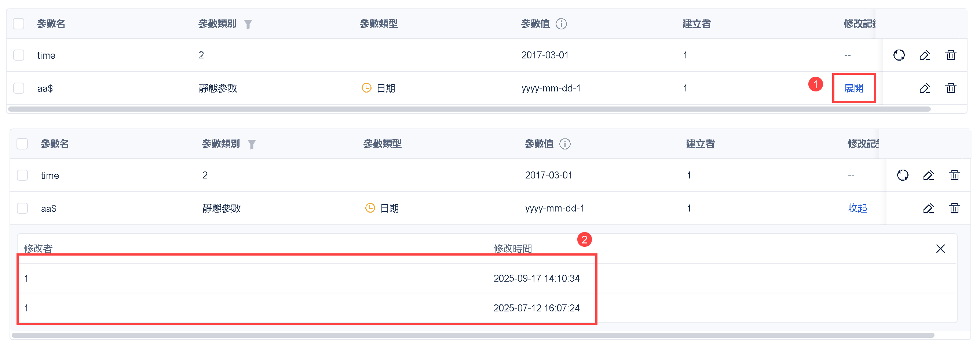This screenshot has width=980, height=347.
Task: Check the time row checkbox in top table
Action: [x=19, y=55]
